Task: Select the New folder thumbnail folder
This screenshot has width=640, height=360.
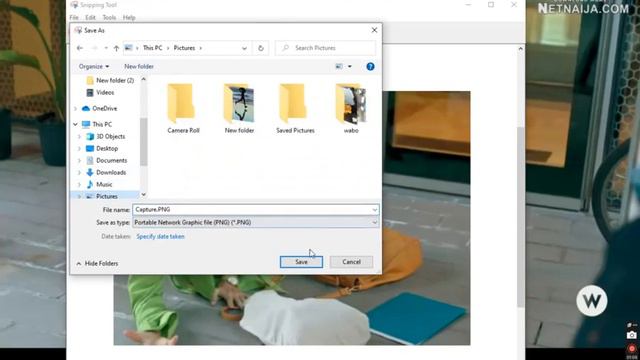Action: point(239,108)
